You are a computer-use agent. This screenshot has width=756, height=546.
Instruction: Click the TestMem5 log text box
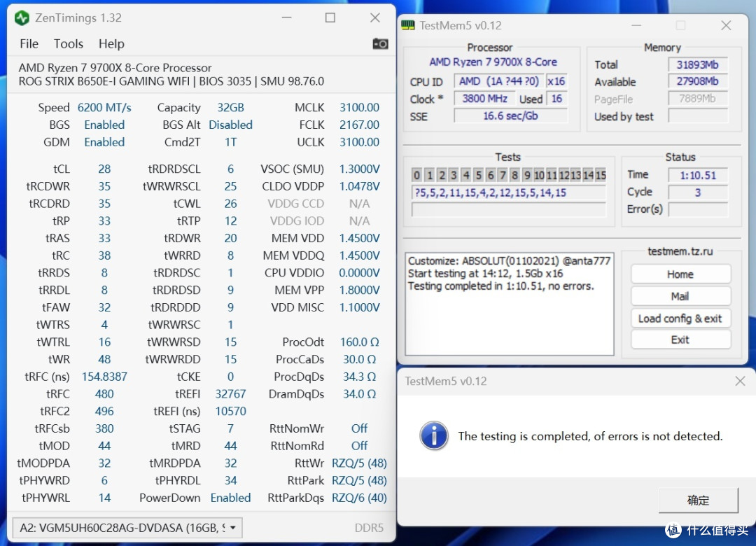point(510,304)
